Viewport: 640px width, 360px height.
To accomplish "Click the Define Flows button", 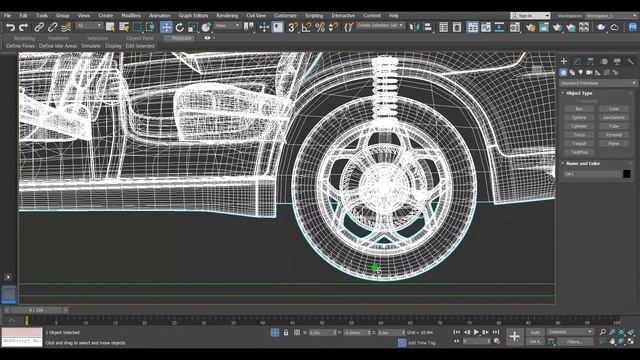I will (20, 46).
